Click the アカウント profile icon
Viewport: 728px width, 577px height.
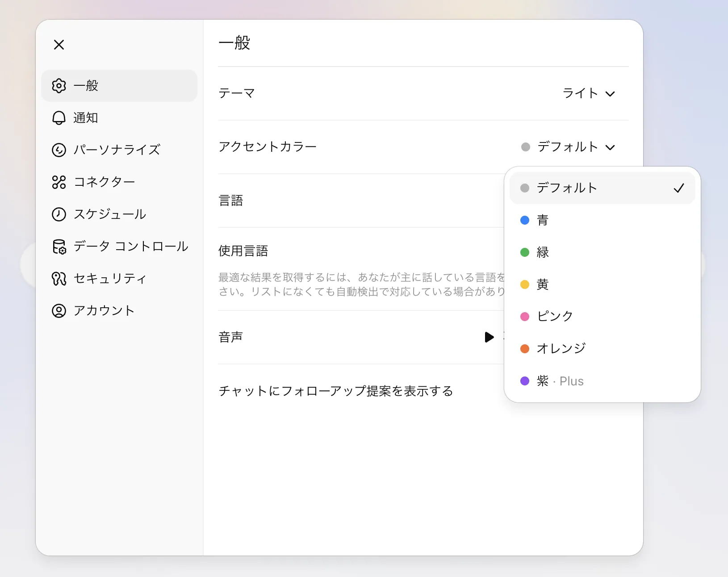pos(59,310)
